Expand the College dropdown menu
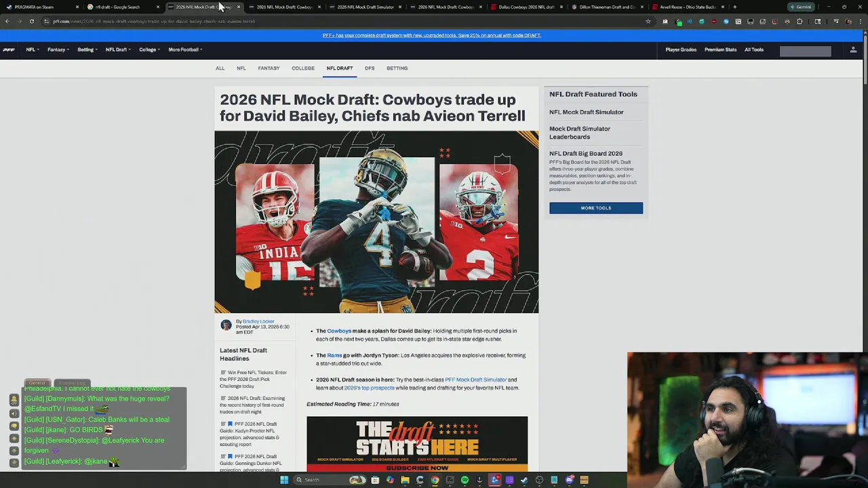Screen dimensions: 868x488 [x=150, y=49]
